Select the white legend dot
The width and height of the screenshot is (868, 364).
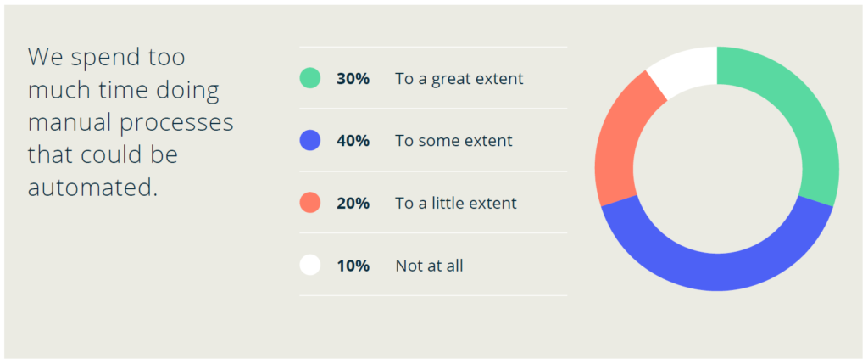(x=310, y=266)
